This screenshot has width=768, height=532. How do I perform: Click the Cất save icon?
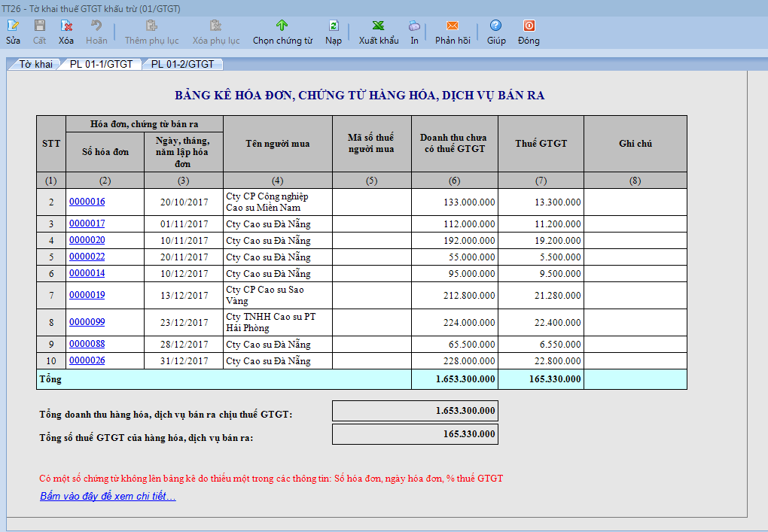pos(40,26)
